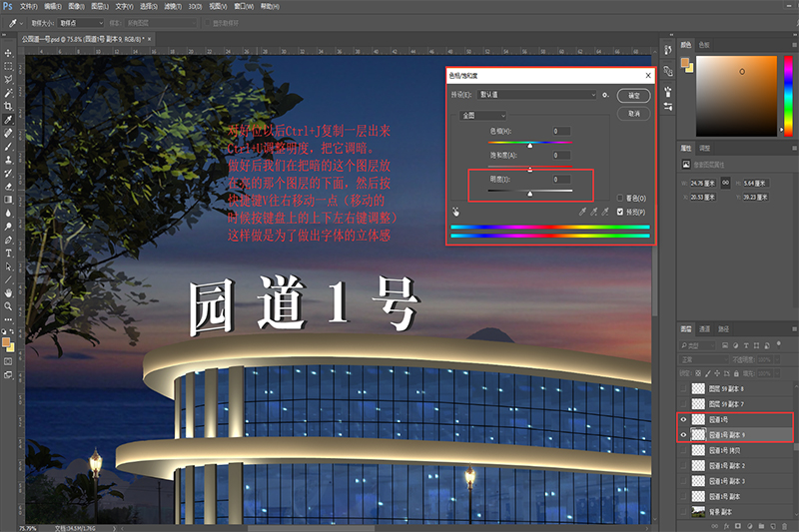Click the 取消 (Cancel) button
This screenshot has height=532, width=799.
(633, 114)
